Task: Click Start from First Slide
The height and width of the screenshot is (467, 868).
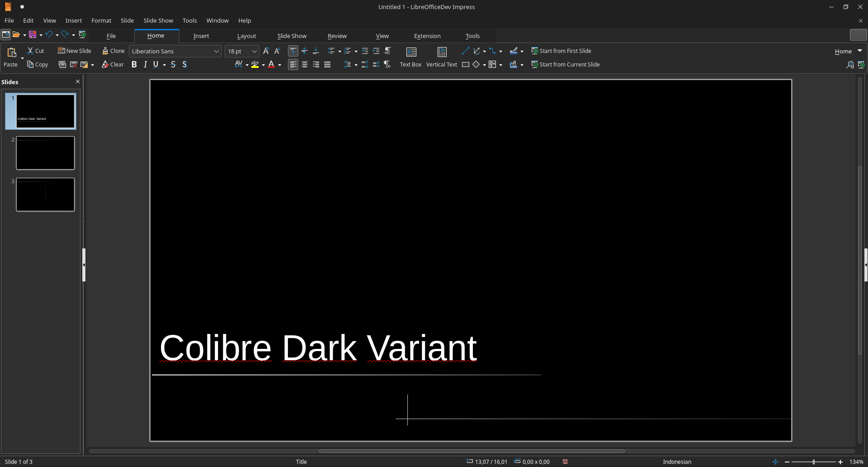Action: [x=561, y=51]
